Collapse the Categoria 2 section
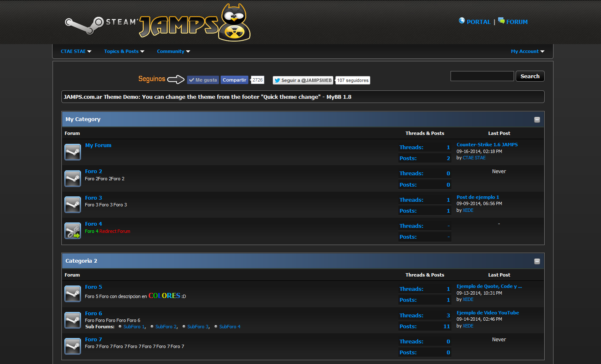Screen dimensions: 601x364 pos(537,261)
